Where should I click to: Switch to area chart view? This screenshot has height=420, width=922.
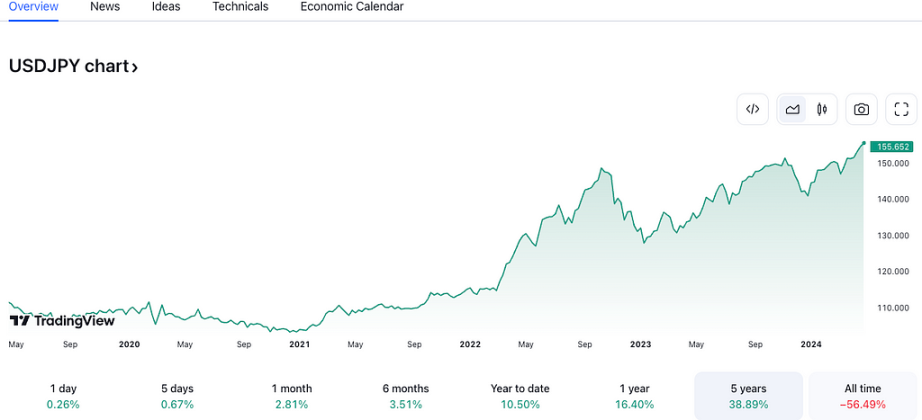[793, 109]
